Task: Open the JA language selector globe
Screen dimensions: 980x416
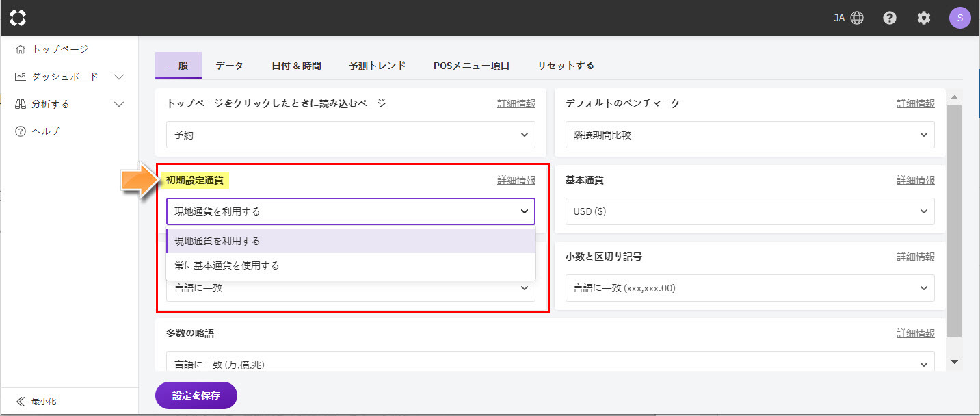Action: click(x=857, y=18)
